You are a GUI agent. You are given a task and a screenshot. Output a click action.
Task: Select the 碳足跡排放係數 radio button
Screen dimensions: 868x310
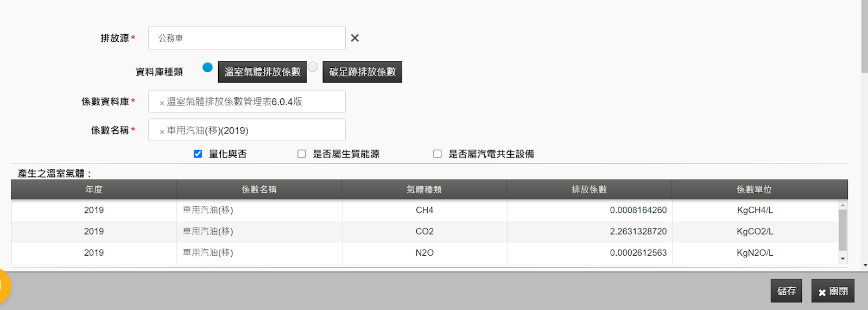[x=313, y=67]
